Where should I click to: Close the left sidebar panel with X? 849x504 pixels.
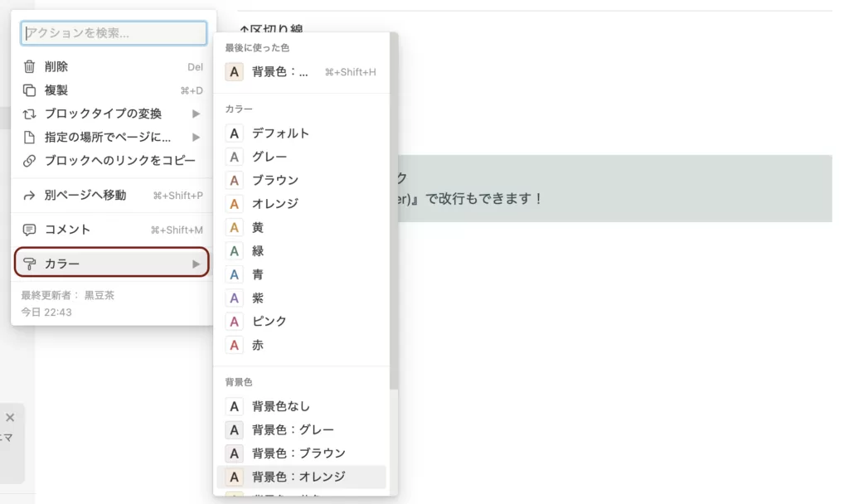click(10, 418)
